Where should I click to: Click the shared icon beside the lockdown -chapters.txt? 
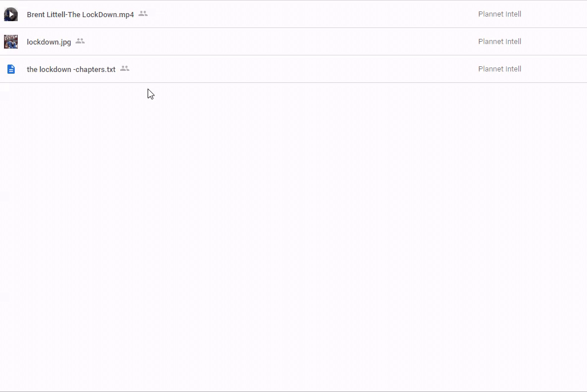tap(125, 69)
